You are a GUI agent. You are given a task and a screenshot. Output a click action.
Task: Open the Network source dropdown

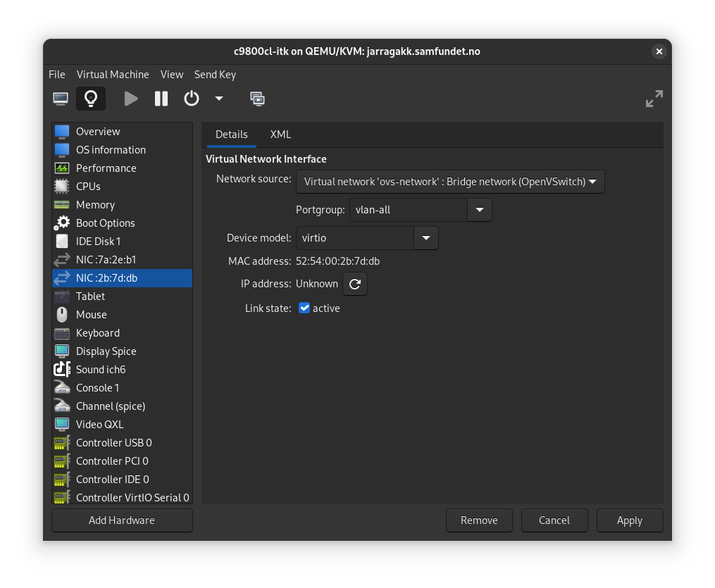(450, 182)
